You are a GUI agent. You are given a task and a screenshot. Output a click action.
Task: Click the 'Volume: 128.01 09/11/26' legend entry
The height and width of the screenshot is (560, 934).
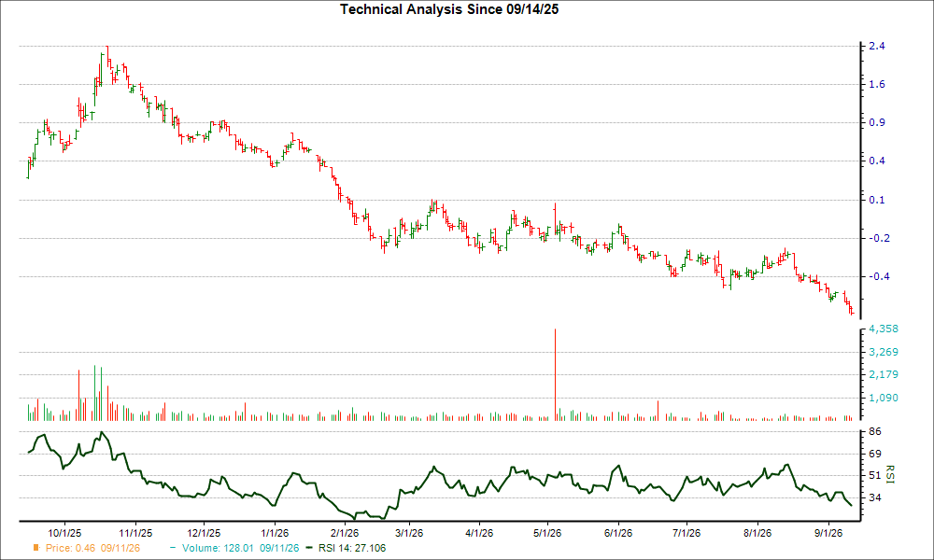pos(241,548)
